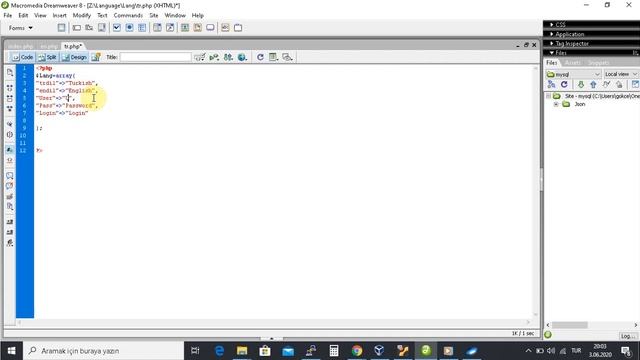The width and height of the screenshot is (640, 360).
Task: Insert a List/Menu form element
Action: [157, 28]
